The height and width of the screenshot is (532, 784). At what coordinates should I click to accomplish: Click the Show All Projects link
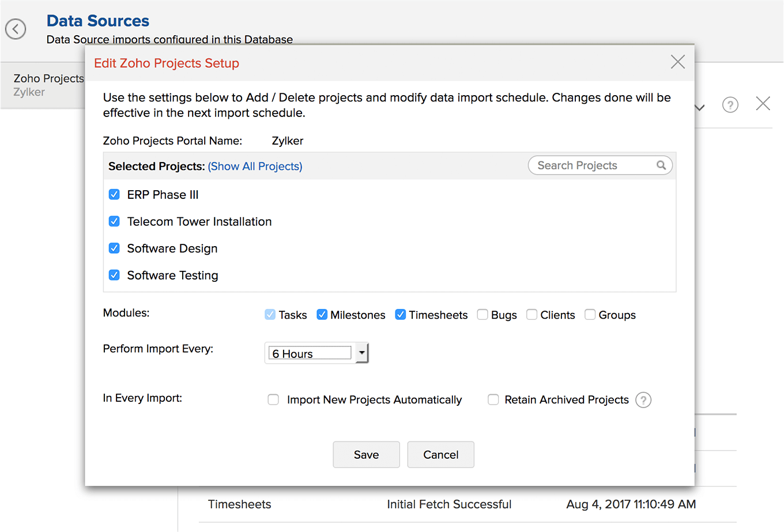[255, 167]
